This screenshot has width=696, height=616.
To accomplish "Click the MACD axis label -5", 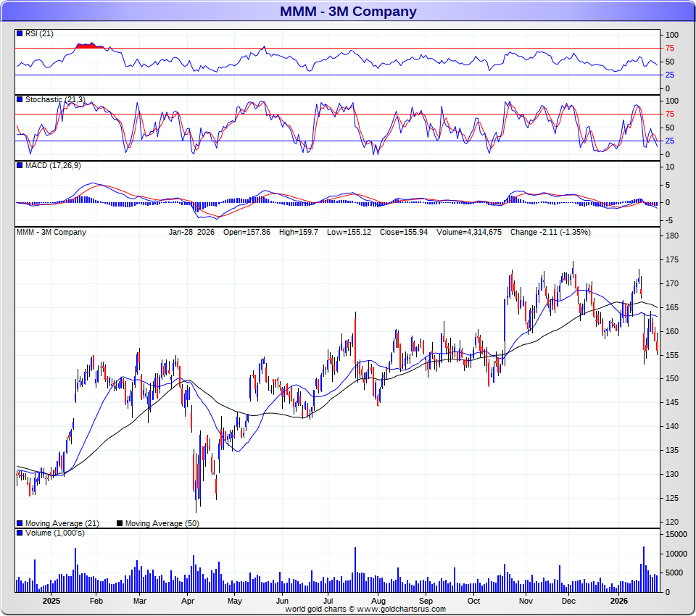I will (x=669, y=220).
